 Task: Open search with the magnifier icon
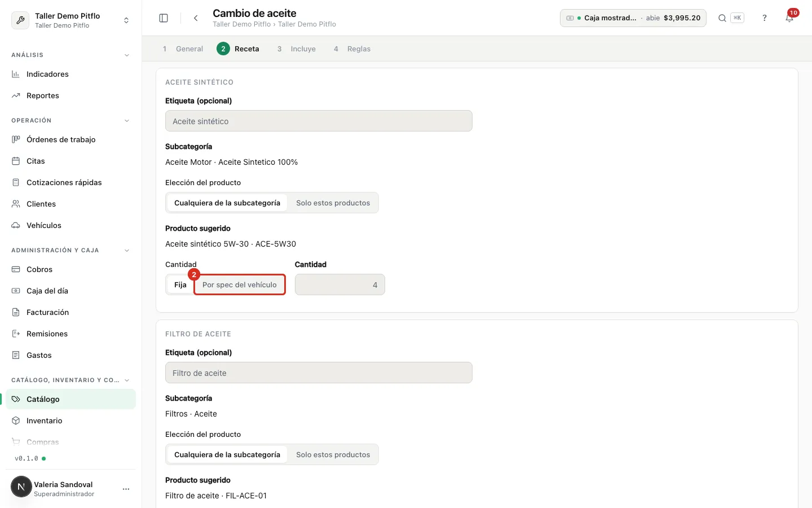722,18
